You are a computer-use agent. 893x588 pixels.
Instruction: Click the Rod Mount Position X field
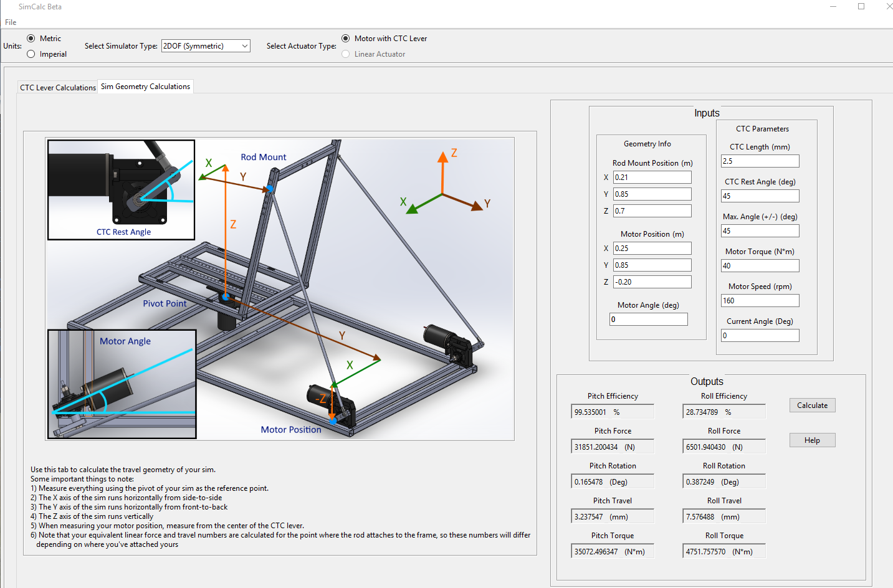652,177
